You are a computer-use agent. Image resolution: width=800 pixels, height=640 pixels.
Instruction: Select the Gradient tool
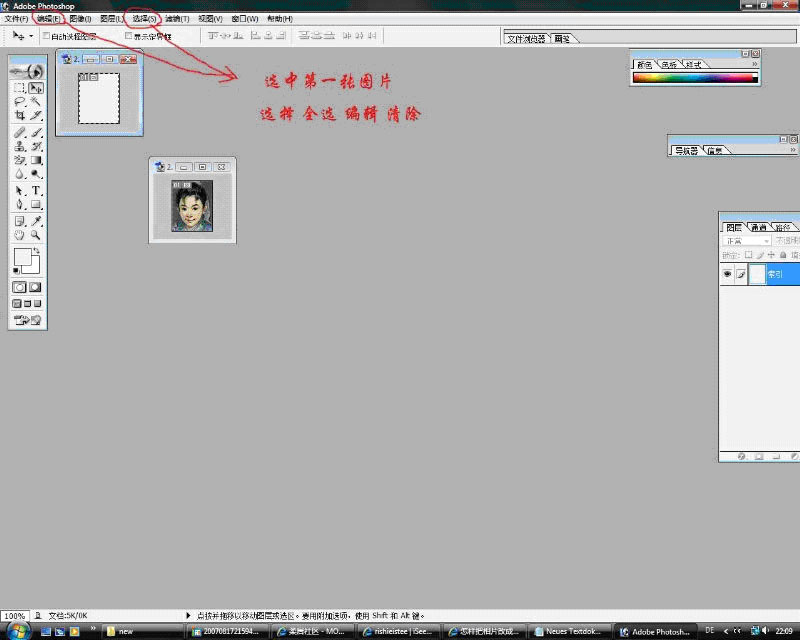click(x=36, y=160)
